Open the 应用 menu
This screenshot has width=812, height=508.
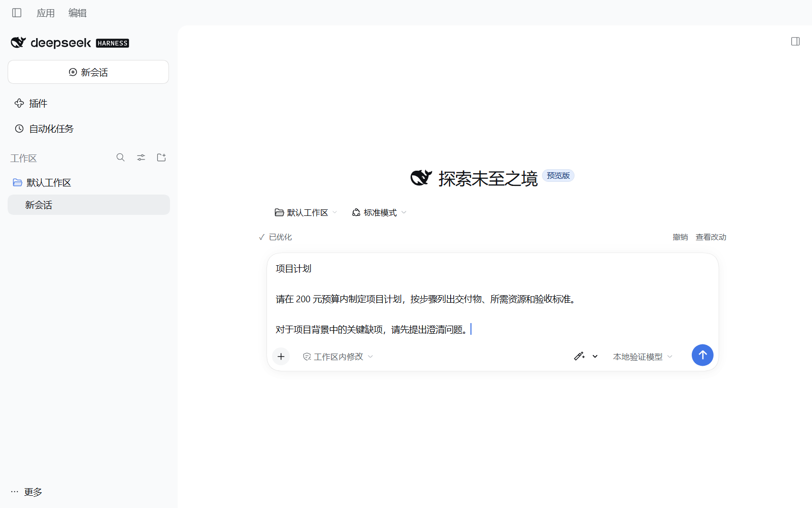46,13
